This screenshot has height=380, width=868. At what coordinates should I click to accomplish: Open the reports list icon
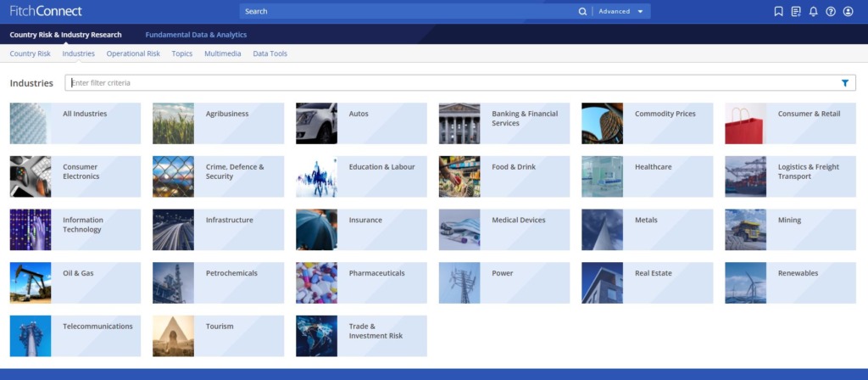pos(796,12)
